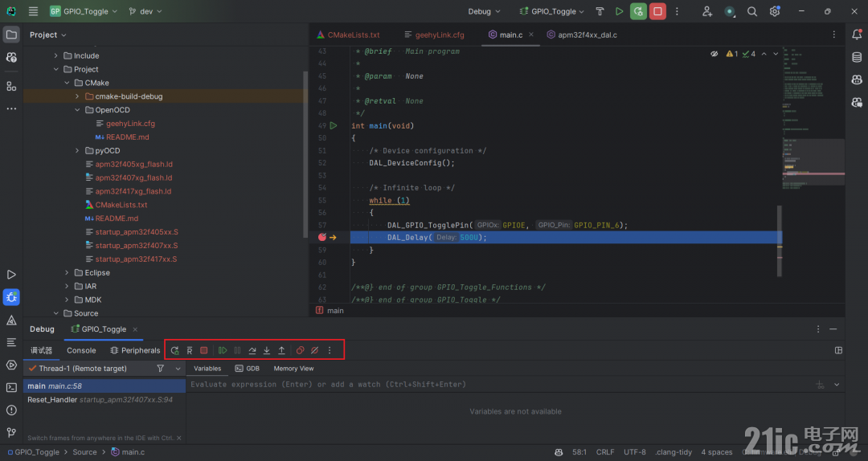Click Source breadcrumb in status bar
This screenshot has width=868, height=461.
click(84, 452)
